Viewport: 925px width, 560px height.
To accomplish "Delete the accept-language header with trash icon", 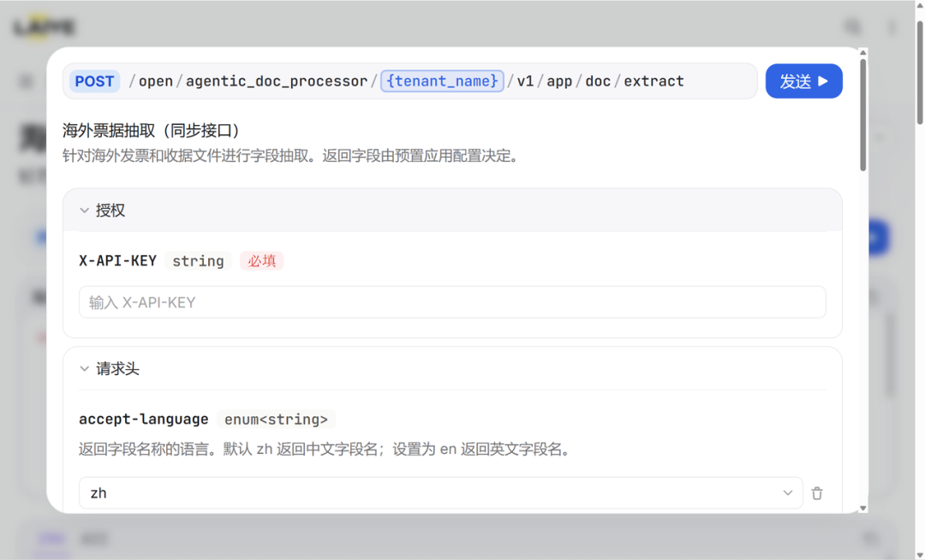I will tap(817, 493).
